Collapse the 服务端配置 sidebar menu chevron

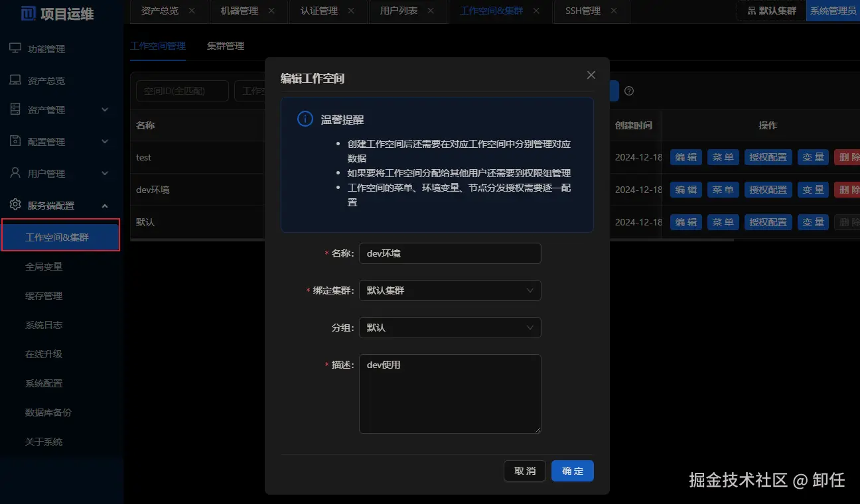105,206
